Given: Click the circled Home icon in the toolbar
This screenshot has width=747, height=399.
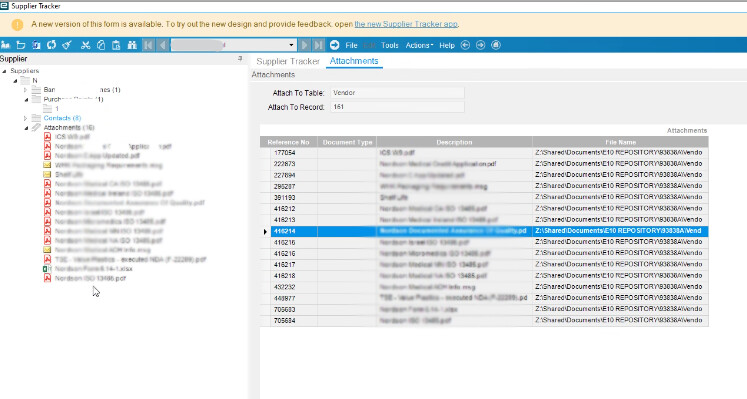Looking at the screenshot, I should tap(496, 45).
